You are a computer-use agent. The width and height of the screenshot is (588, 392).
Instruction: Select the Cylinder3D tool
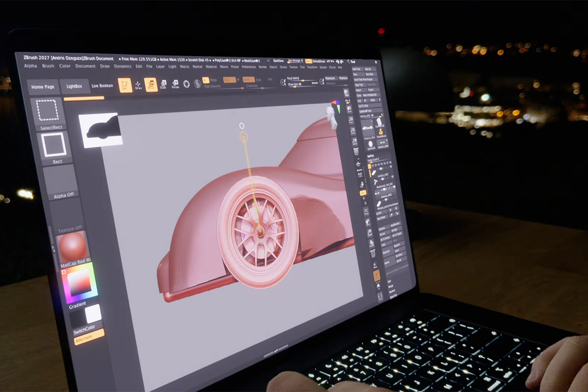[380, 121]
